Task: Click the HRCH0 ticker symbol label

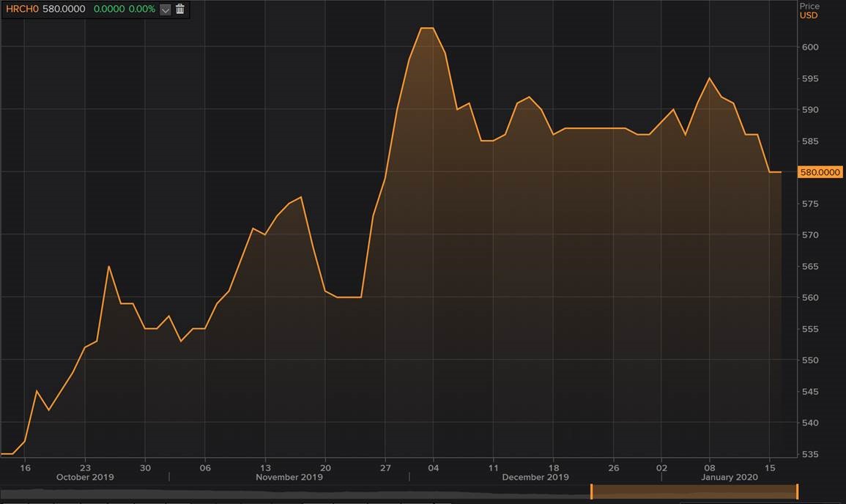Action: (22, 9)
